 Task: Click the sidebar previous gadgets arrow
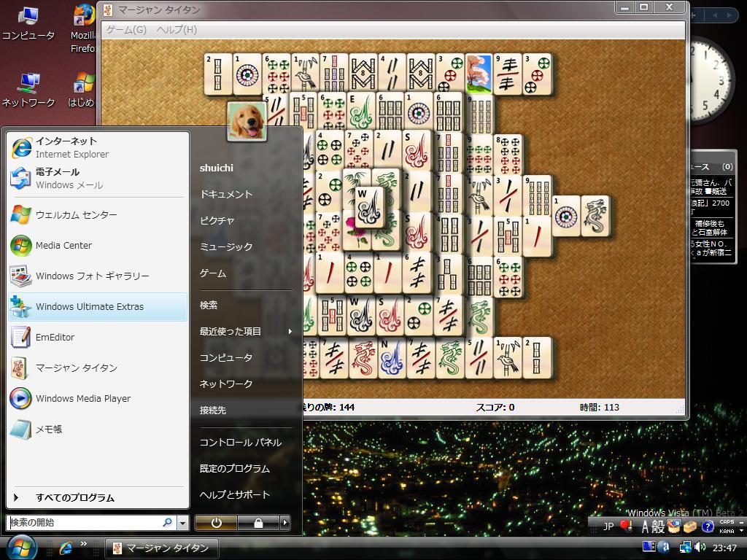point(715,15)
